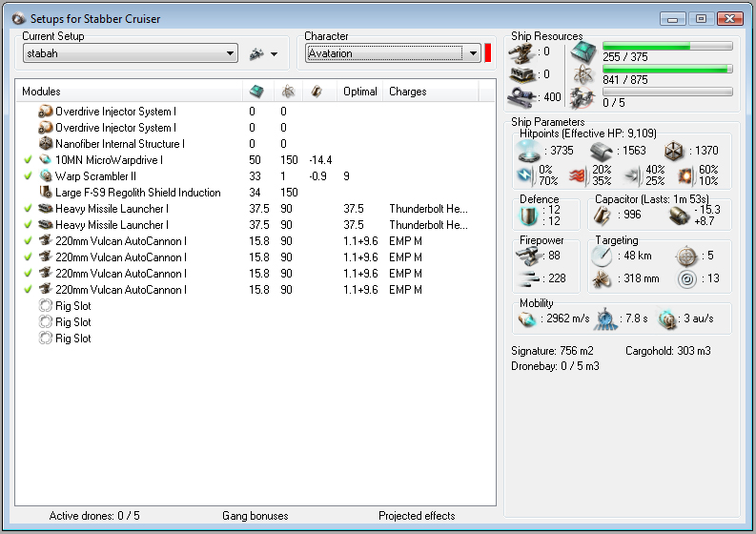This screenshot has height=534, width=756.
Task: Click the shield hitpoints icon
Action: pos(527,150)
